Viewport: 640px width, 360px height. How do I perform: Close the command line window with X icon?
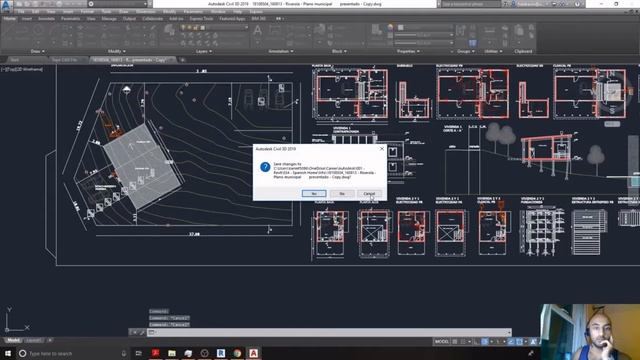click(135, 333)
